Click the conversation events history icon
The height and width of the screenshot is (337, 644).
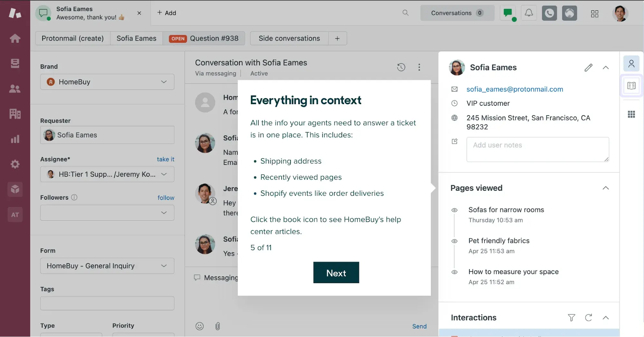(x=401, y=67)
